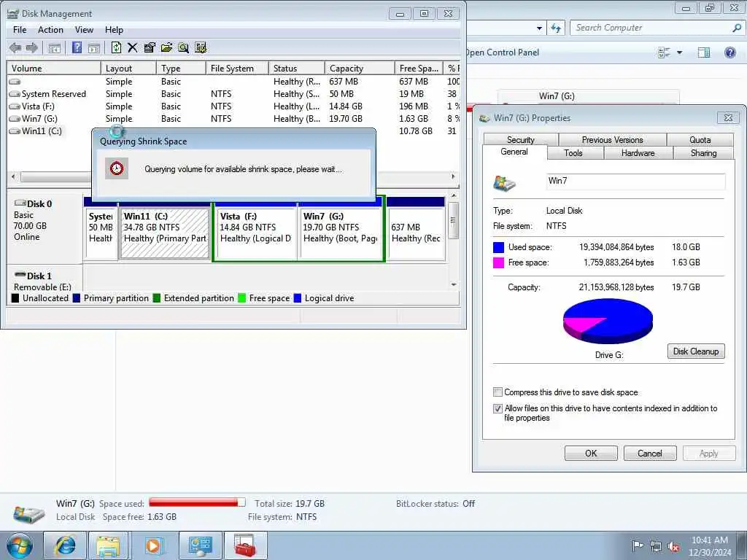The height and width of the screenshot is (560, 747).
Task: Click OK in Win7 Properties
Action: (x=591, y=454)
